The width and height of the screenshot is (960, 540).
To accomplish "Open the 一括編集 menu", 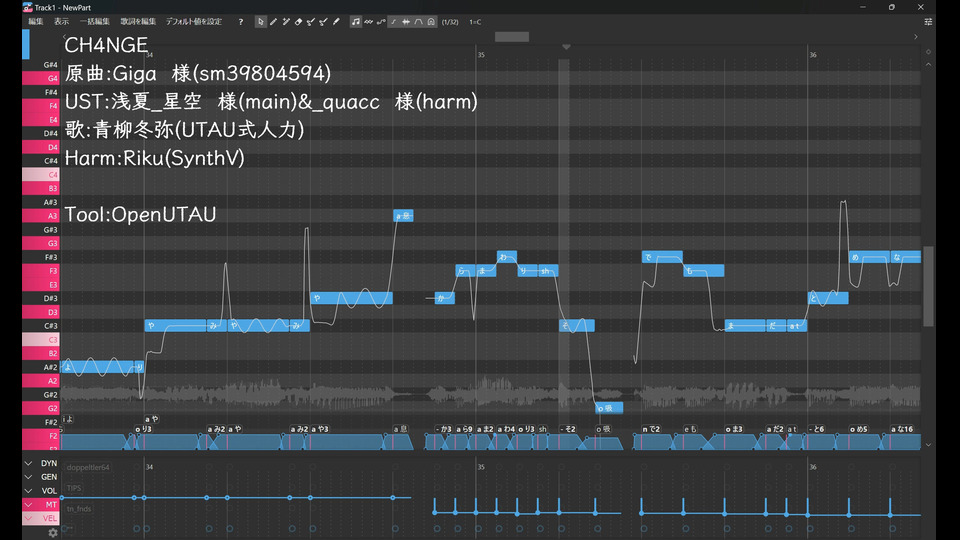I will pyautogui.click(x=95, y=22).
